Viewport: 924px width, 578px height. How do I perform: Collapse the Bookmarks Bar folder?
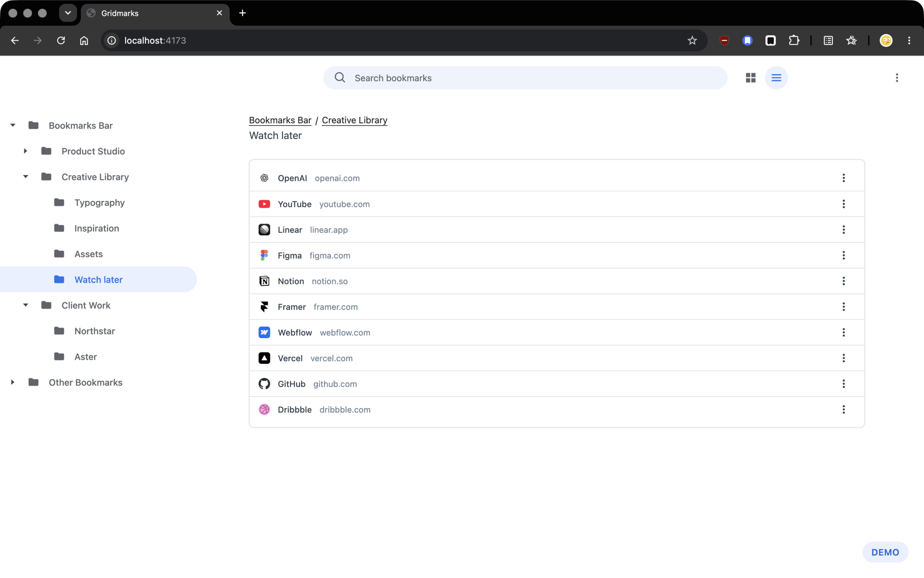pyautogui.click(x=13, y=125)
